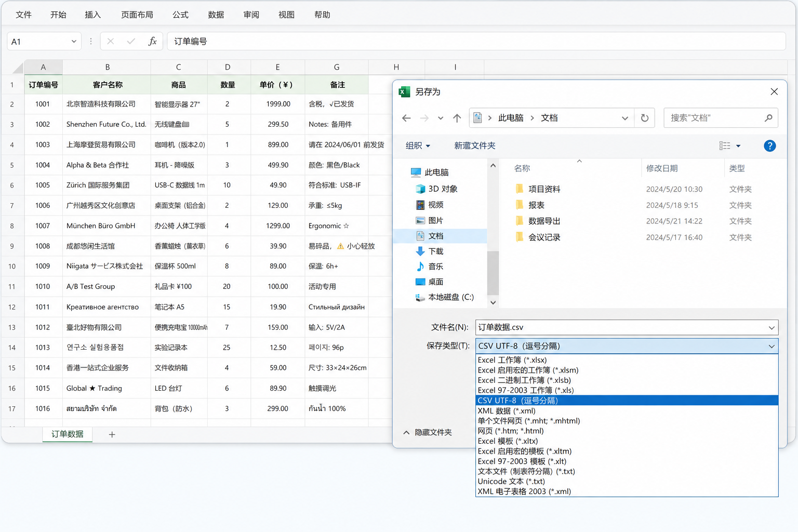Choose 网页 (*.htm; *.html) file type
This screenshot has width=798, height=532.
coord(627,431)
